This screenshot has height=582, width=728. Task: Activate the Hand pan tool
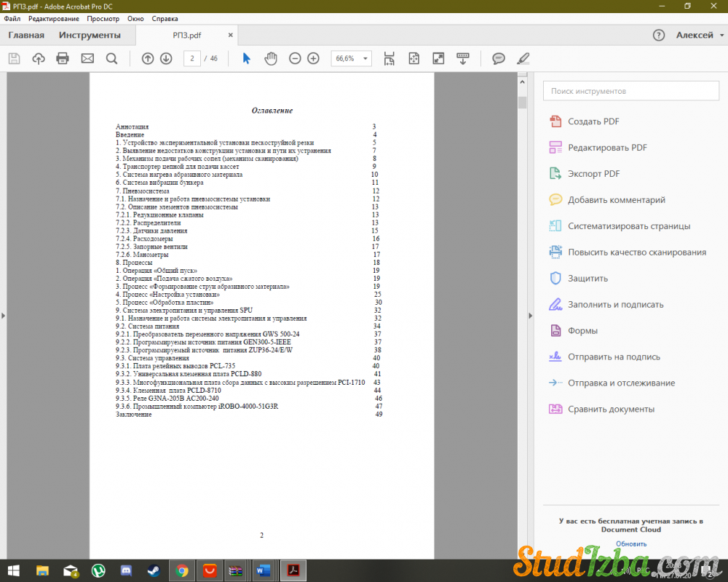271,59
